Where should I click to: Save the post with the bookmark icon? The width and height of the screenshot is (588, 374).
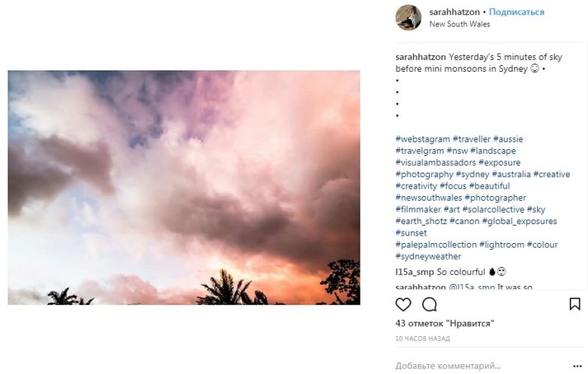[574, 304]
